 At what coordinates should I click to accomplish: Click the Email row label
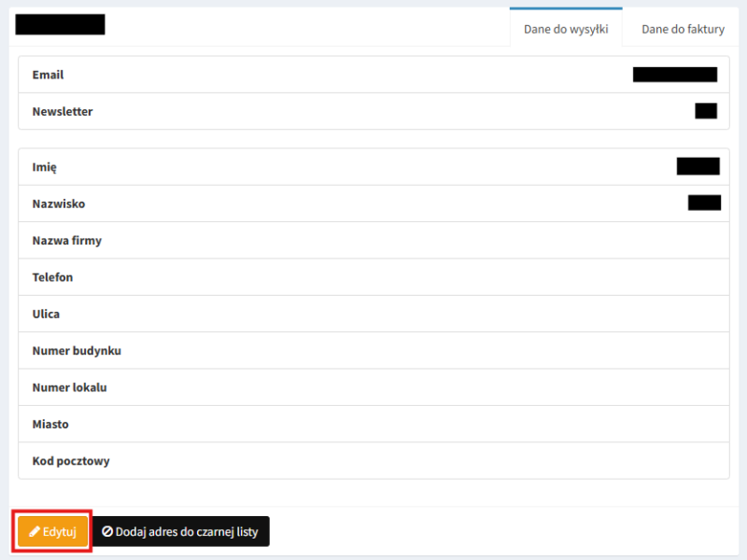[x=48, y=75]
